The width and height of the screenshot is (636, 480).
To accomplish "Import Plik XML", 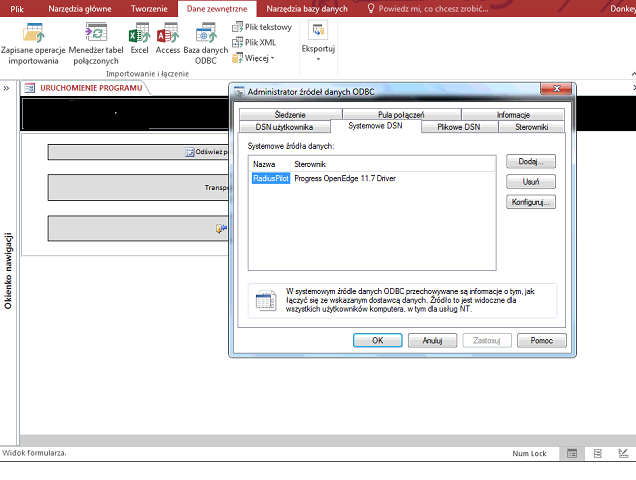I will (254, 42).
